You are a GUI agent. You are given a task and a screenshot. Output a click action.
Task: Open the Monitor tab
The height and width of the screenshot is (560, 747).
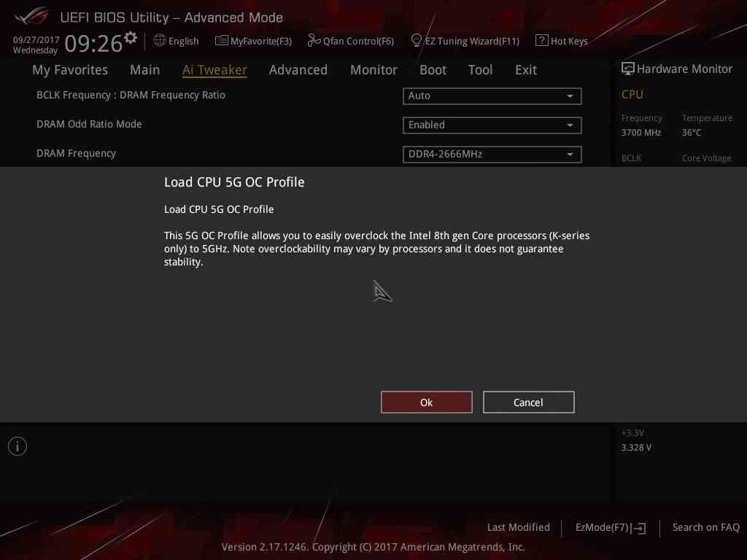(373, 70)
